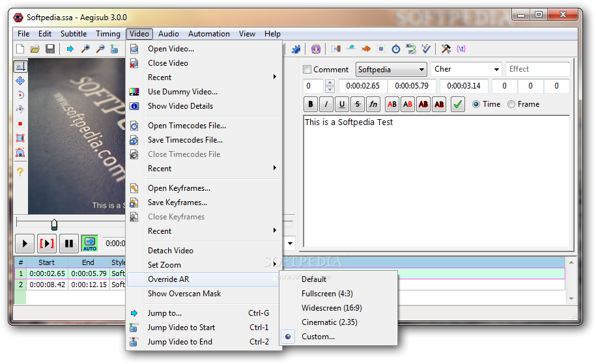Increase the layer number with the up stepper arrow

[x=330, y=83]
